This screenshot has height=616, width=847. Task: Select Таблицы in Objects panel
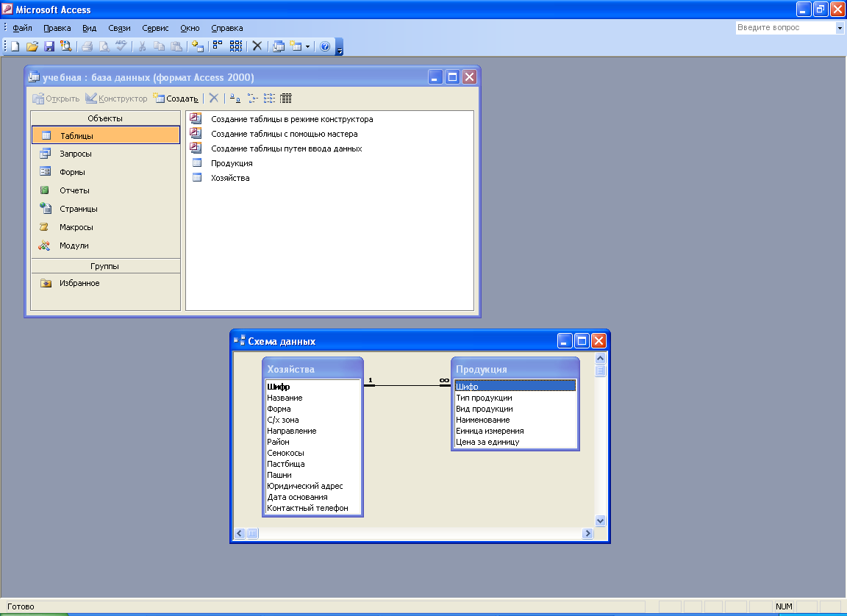(x=106, y=135)
